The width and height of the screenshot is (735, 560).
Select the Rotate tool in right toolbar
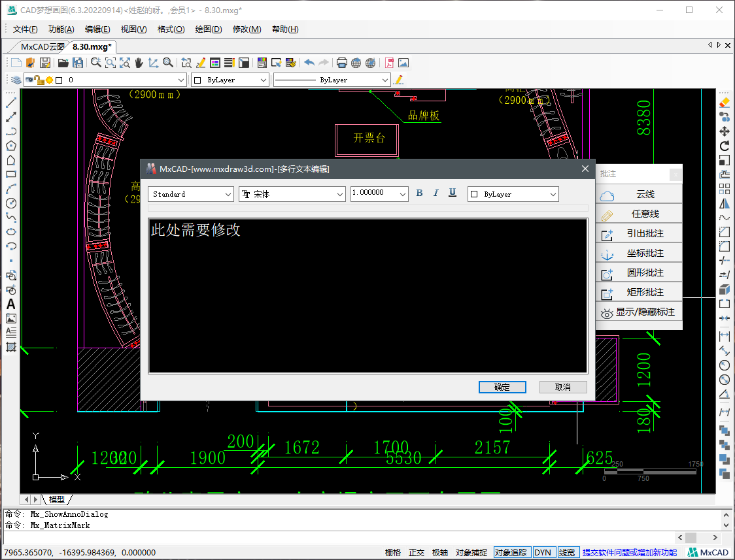725,146
